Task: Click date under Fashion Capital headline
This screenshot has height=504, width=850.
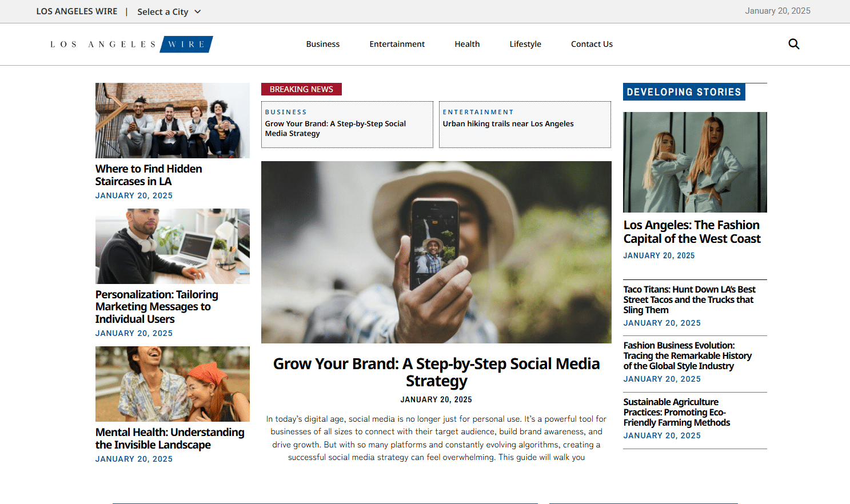Action: (x=659, y=255)
